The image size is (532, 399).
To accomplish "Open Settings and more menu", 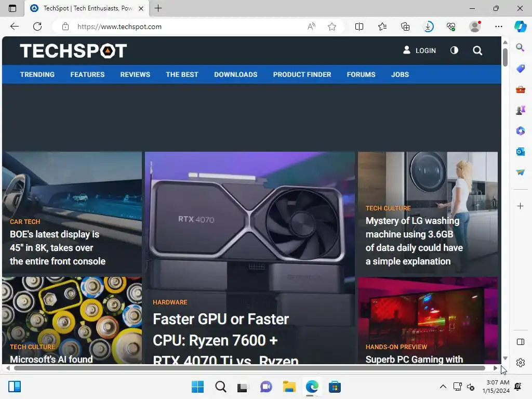I will (498, 26).
